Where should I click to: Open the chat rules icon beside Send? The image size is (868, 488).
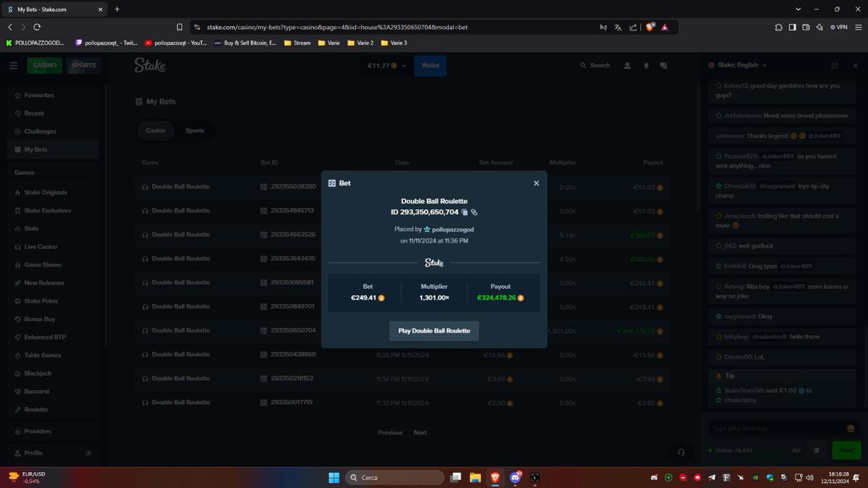click(817, 450)
